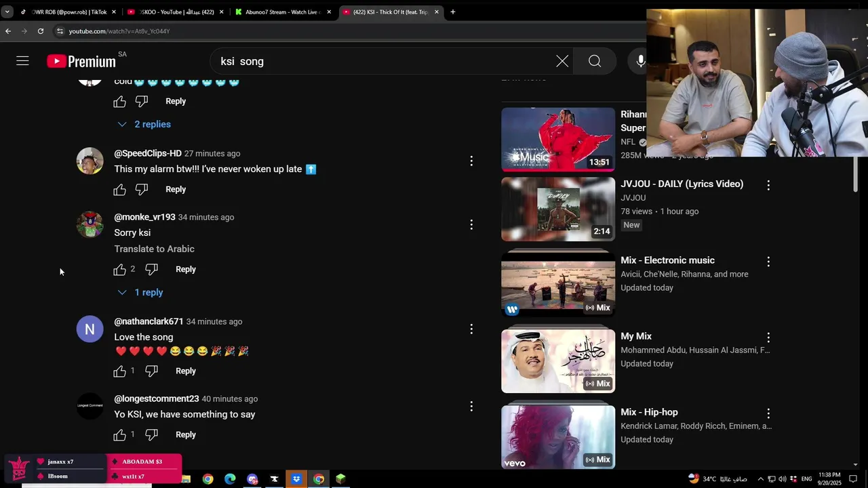868x488 pixels.
Task: Open the notifications center icon
Action: (x=853, y=479)
